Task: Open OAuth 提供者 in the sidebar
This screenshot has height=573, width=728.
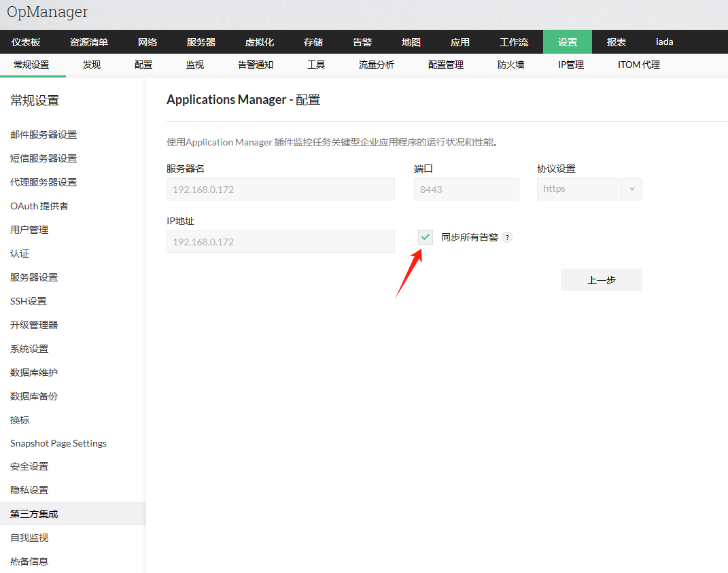Action: (39, 206)
